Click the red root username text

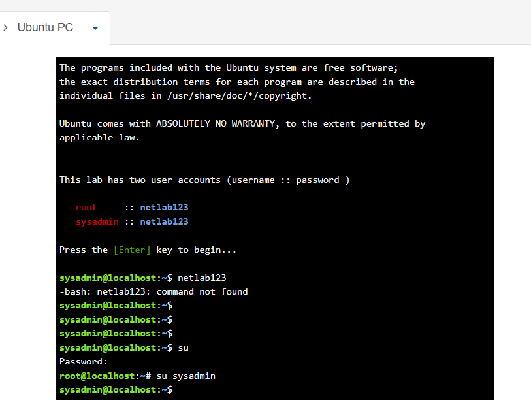pos(86,208)
